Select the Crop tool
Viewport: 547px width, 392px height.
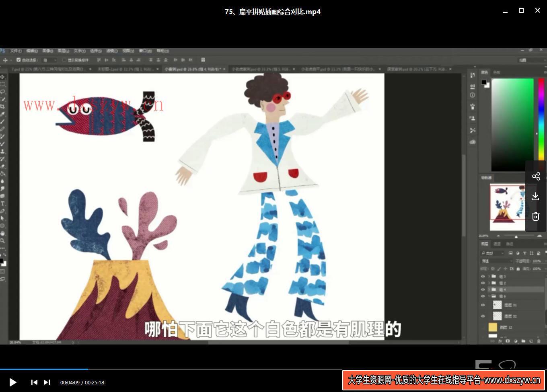tap(3, 107)
